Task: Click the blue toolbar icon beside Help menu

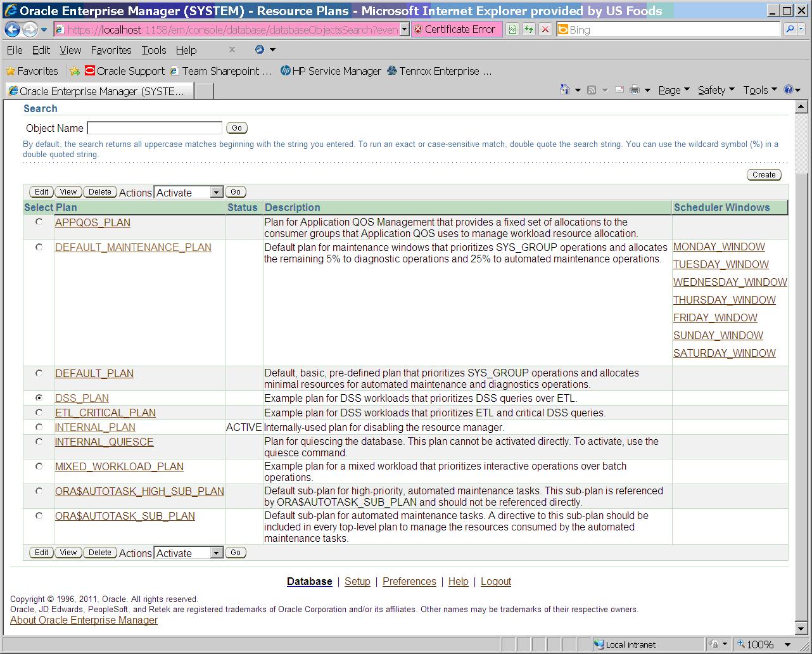Action: click(260, 49)
